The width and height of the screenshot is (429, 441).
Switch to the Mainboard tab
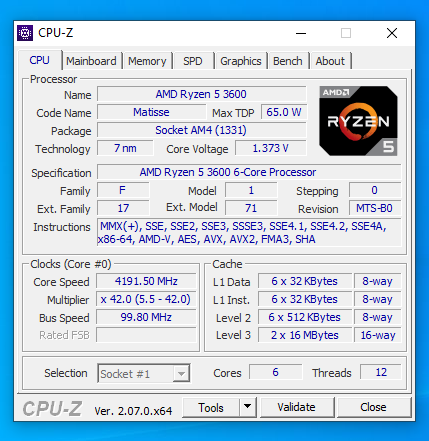click(91, 61)
